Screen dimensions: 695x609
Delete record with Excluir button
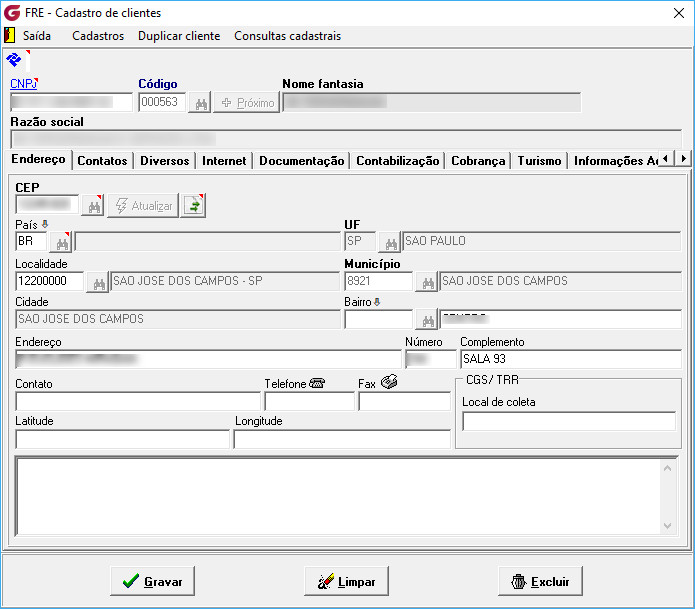click(540, 581)
